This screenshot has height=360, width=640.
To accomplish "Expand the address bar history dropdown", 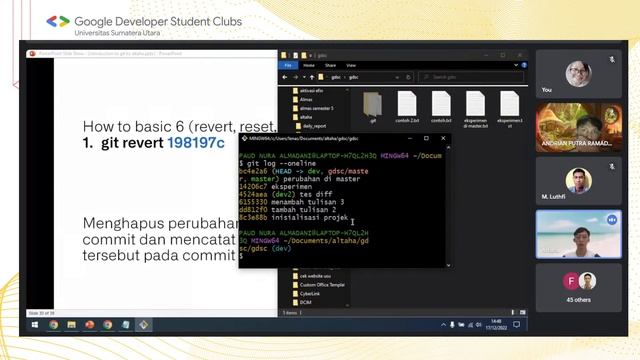I will [x=397, y=77].
